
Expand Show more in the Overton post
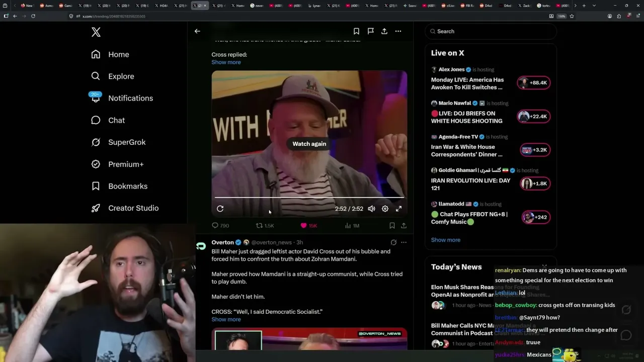[x=226, y=320]
